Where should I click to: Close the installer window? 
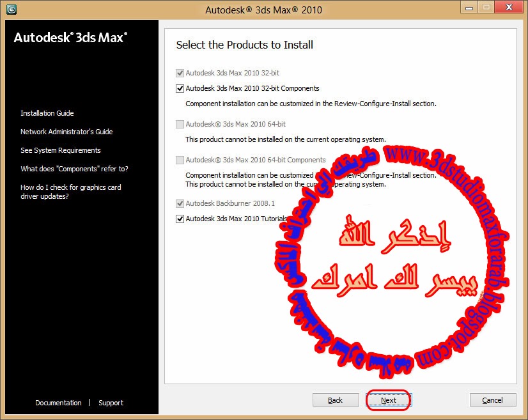pyautogui.click(x=509, y=8)
